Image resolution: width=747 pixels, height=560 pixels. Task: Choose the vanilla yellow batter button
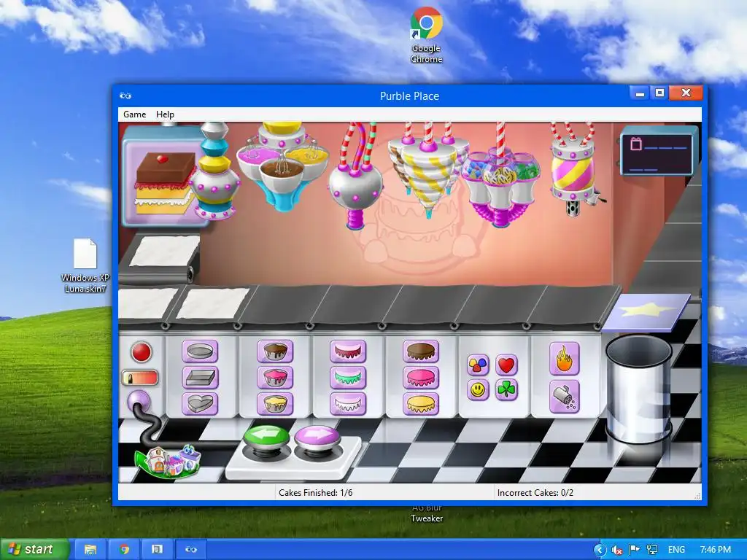coord(275,404)
